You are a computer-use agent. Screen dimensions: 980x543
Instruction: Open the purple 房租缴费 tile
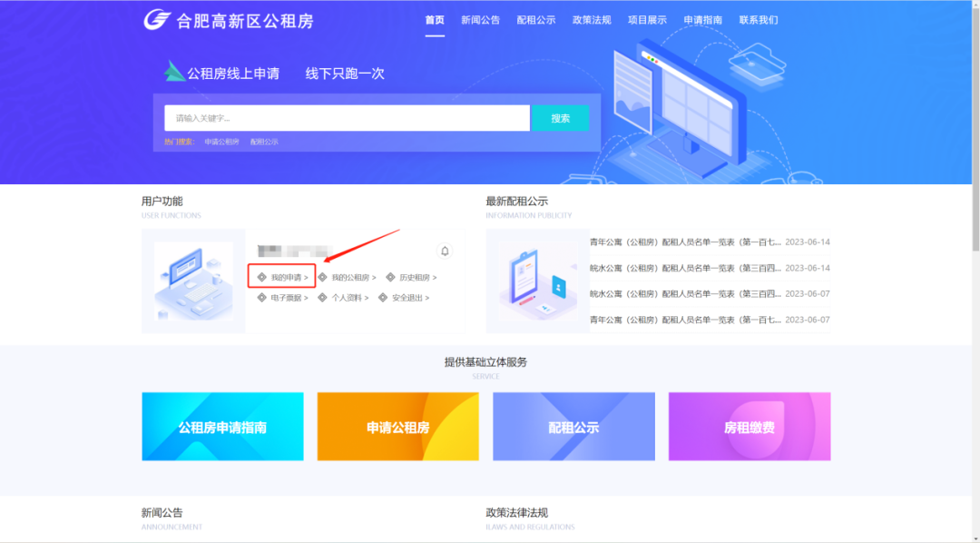[x=749, y=427]
